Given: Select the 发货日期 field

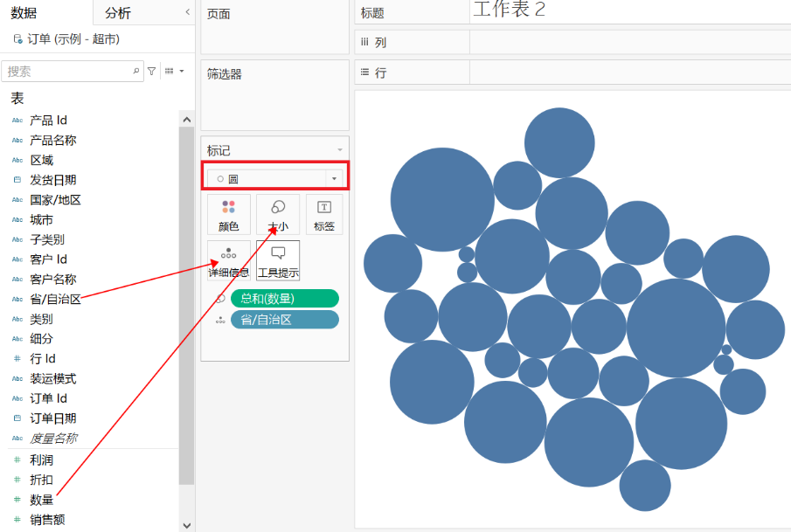Looking at the screenshot, I should pos(53,180).
